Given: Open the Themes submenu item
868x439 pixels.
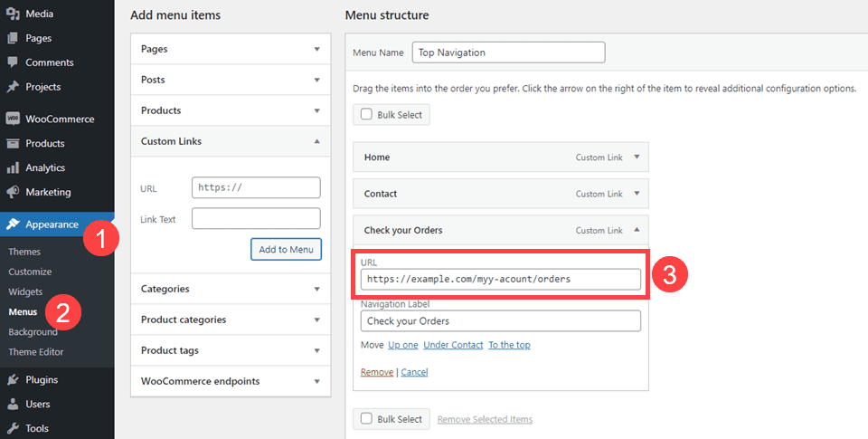Looking at the screenshot, I should (24, 252).
